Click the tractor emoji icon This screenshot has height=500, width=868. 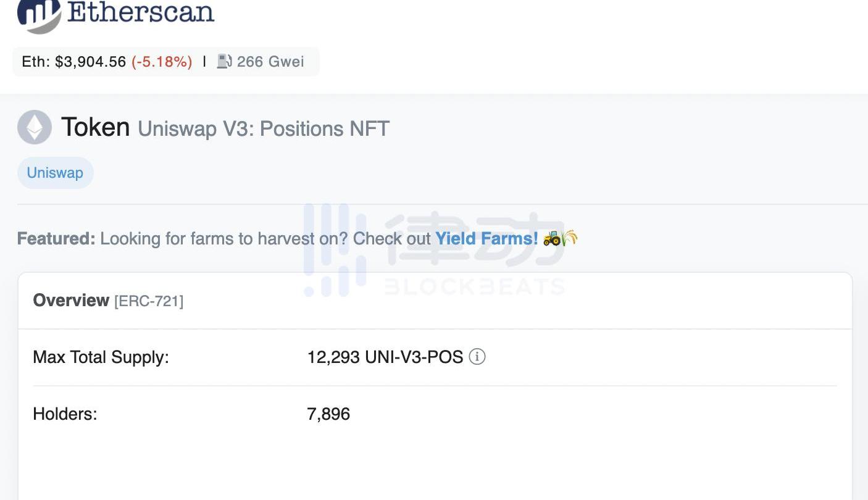click(552, 238)
